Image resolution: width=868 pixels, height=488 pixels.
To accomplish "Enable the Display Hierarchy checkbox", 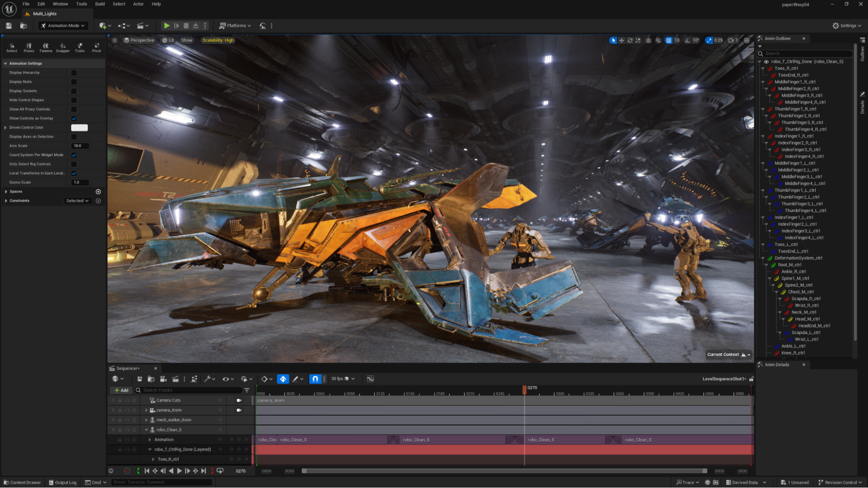I will coord(74,73).
